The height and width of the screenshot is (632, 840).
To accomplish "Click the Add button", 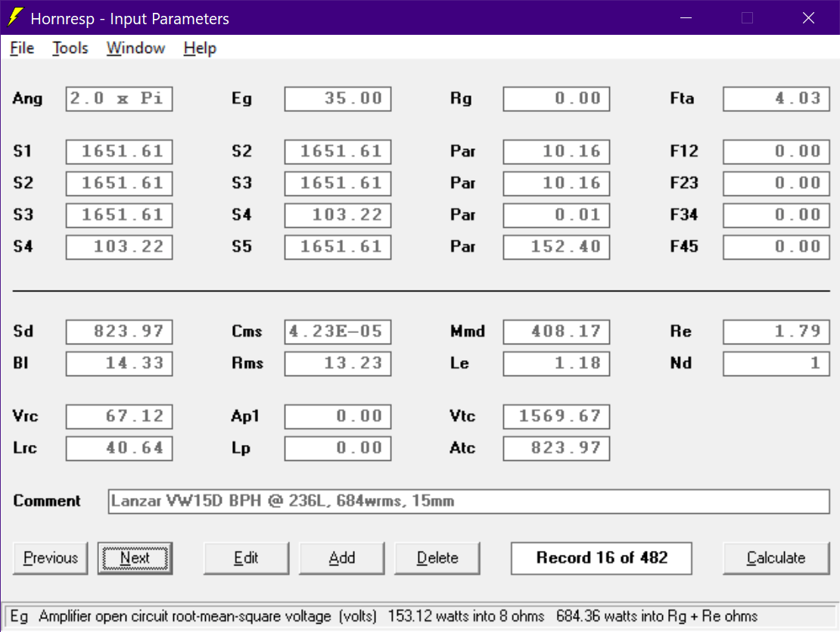I will click(x=342, y=558).
